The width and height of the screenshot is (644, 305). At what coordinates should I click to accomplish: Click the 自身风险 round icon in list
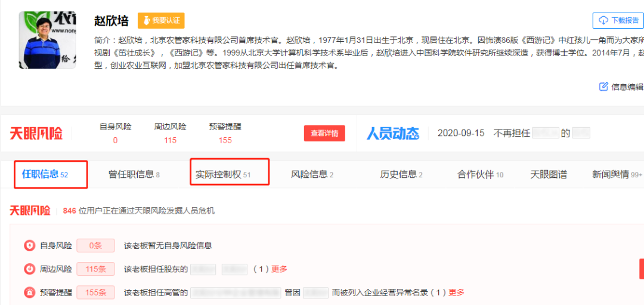[x=30, y=246]
